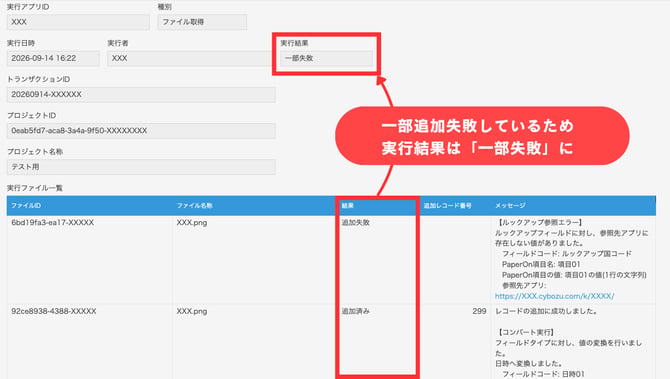Click the 種別 field showing ファイル取得
The image size is (670, 379).
point(202,22)
